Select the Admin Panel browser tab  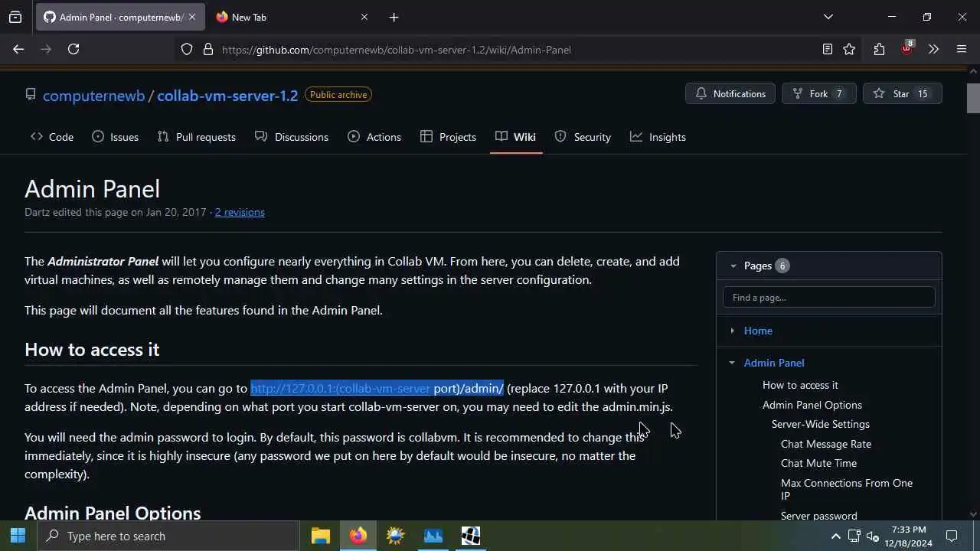click(120, 17)
